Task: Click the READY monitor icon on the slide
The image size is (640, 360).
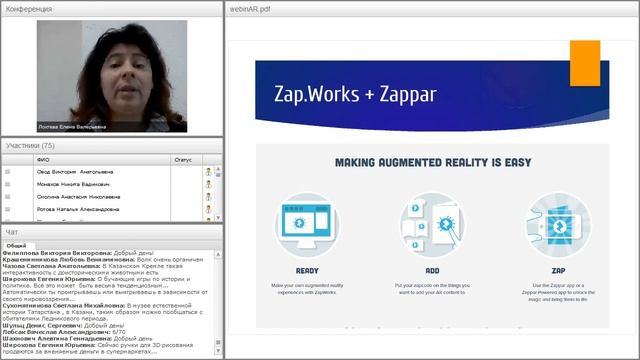Action: coord(307,225)
